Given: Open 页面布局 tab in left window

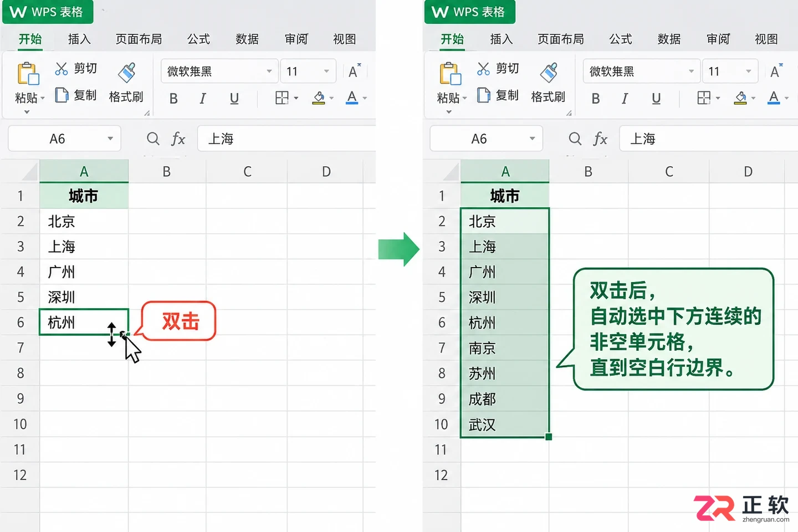Looking at the screenshot, I should 139,39.
